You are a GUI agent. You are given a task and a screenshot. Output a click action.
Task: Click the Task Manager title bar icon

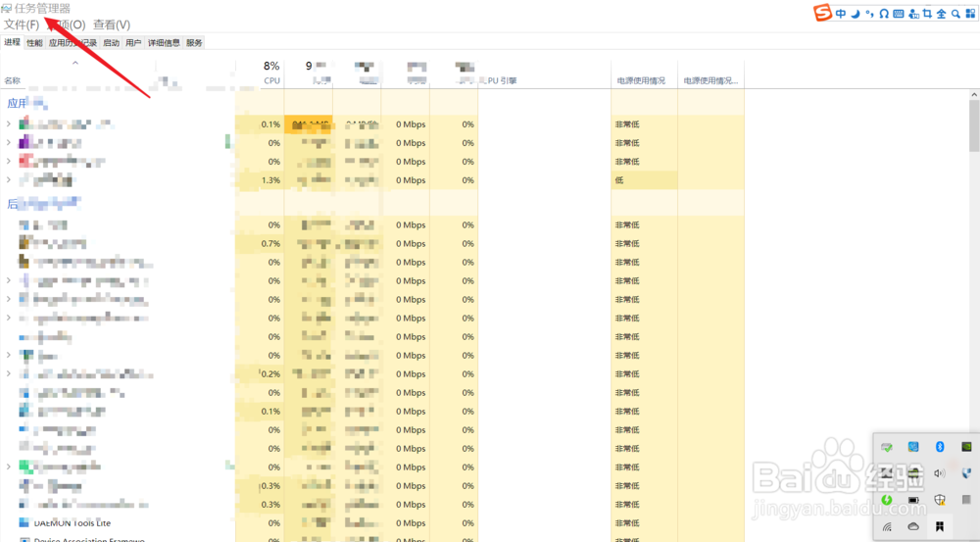point(6,8)
